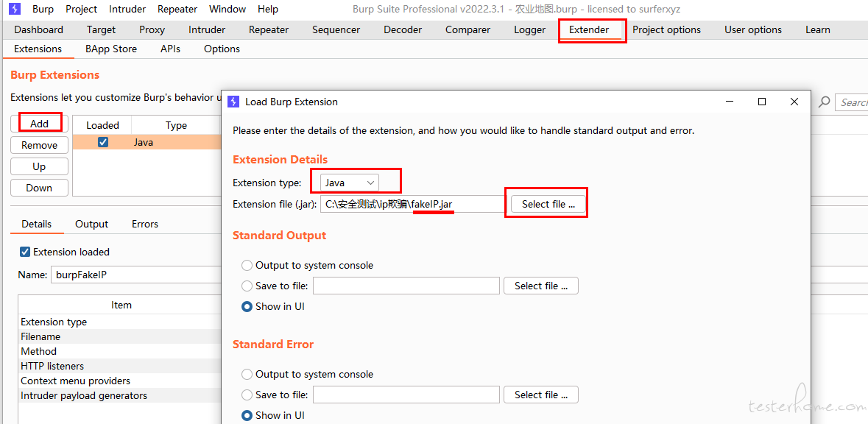Click the lightning icon in the Load Burp Extension dialog title bar
The width and height of the screenshot is (868, 424).
(233, 102)
